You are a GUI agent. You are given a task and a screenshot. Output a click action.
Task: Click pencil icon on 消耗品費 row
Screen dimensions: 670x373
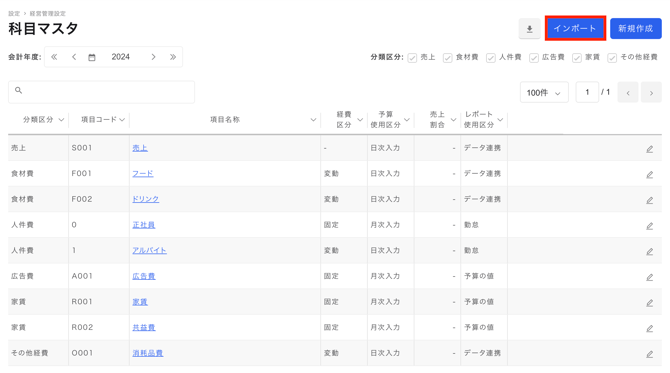pos(649,354)
